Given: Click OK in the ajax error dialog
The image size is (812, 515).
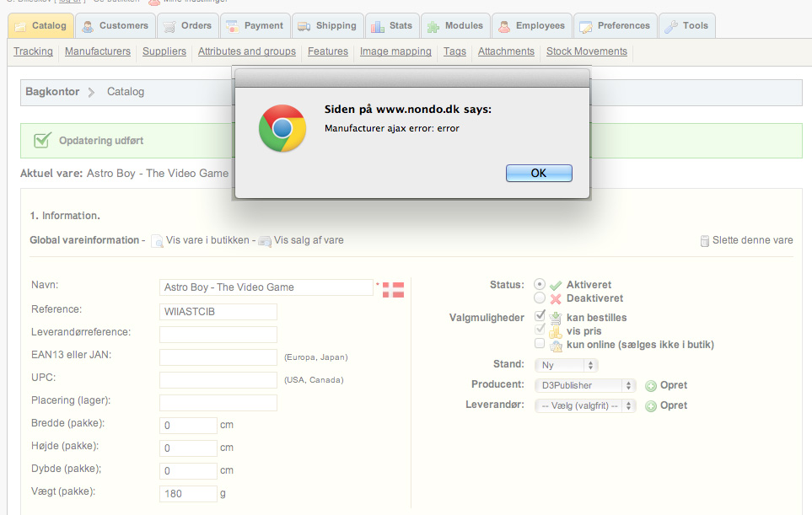Looking at the screenshot, I should coord(539,173).
